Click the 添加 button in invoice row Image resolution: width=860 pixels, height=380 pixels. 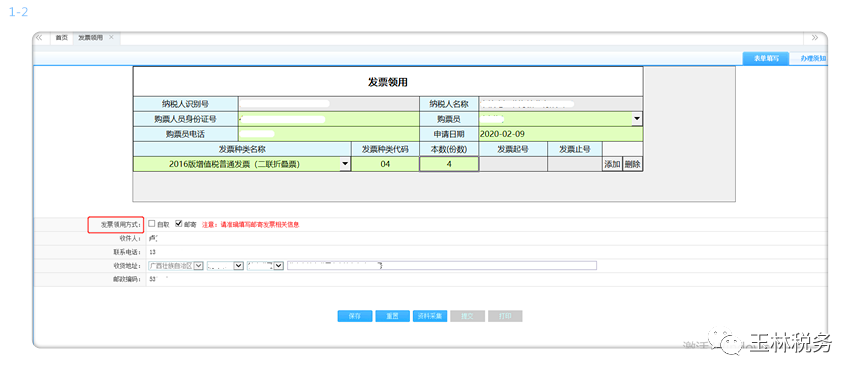pos(612,164)
